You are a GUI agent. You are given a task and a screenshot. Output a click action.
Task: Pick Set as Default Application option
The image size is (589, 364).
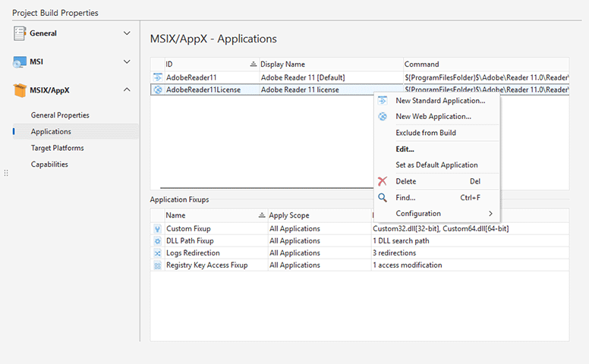point(436,165)
